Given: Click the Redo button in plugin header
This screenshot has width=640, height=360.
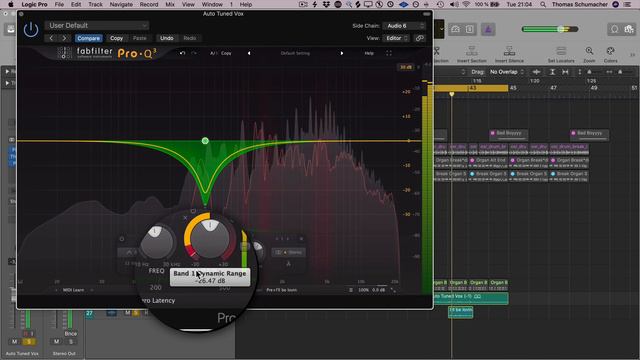Looking at the screenshot, I should [x=189, y=38].
